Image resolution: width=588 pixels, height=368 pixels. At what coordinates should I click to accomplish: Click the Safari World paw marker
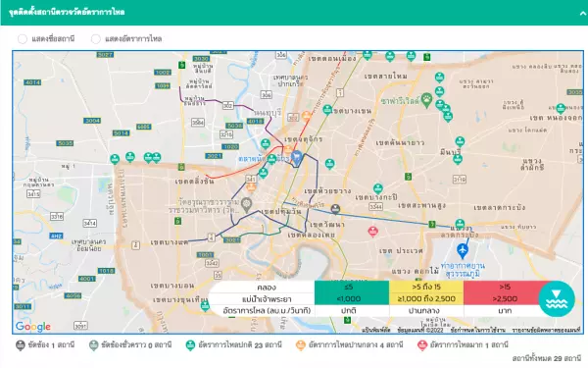(x=426, y=101)
